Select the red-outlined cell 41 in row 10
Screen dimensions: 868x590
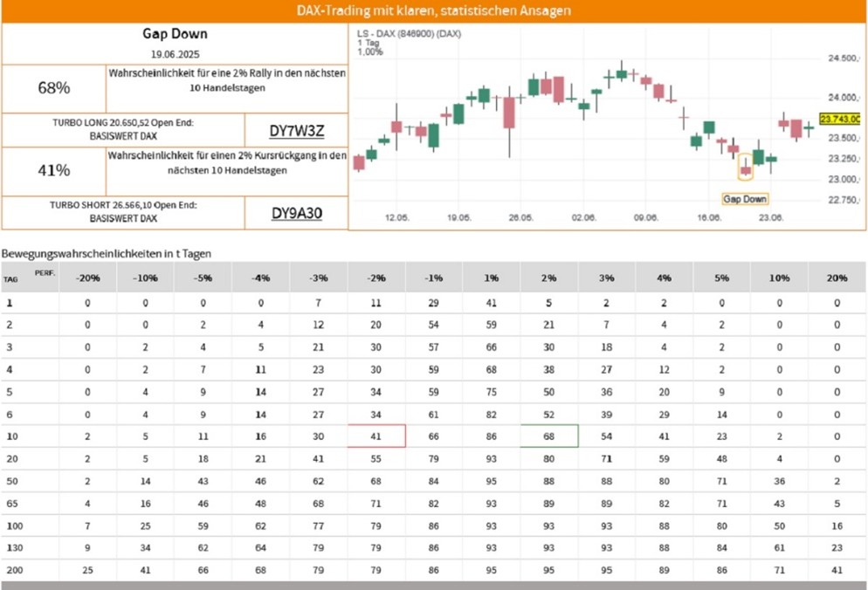(376, 436)
